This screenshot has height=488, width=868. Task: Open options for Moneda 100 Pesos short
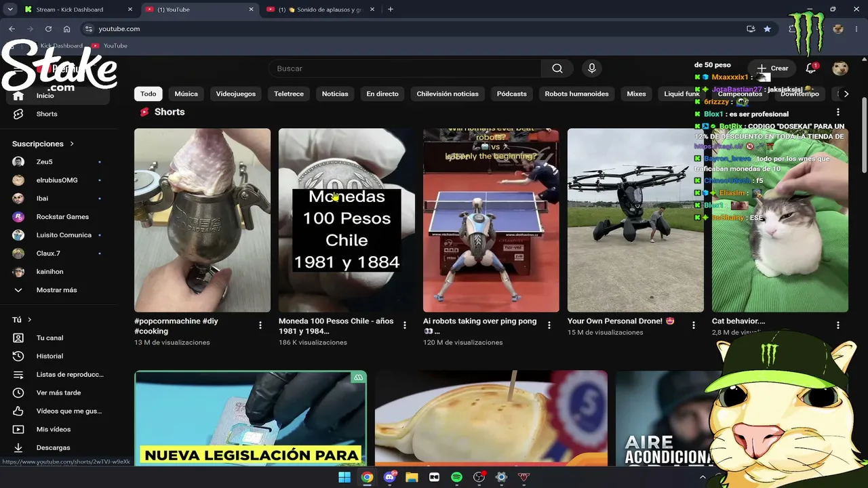coord(405,325)
